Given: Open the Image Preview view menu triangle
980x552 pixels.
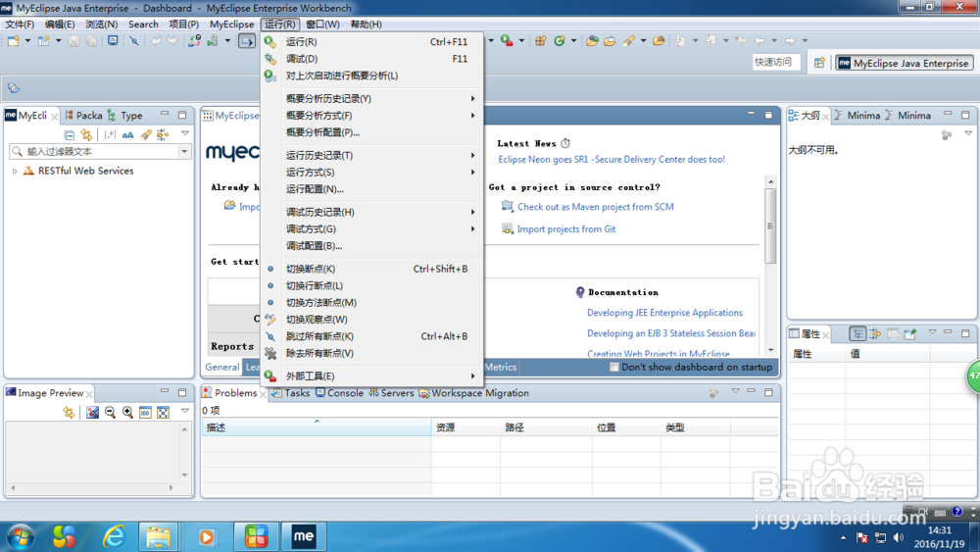Looking at the screenshot, I should click(x=185, y=411).
